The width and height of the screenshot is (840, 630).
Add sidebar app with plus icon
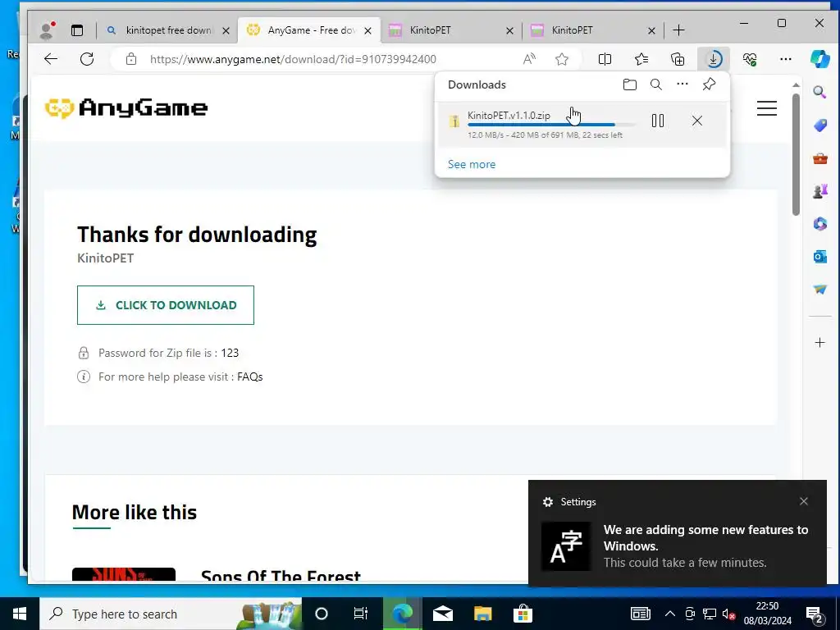pyautogui.click(x=819, y=342)
